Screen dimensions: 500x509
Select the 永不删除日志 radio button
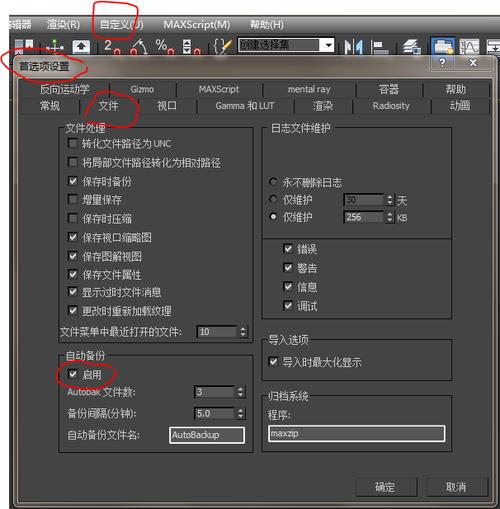pyautogui.click(x=273, y=182)
